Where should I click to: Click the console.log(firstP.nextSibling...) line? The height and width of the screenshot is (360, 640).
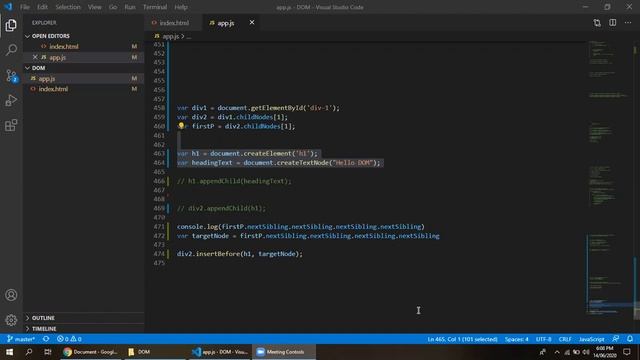(300, 227)
